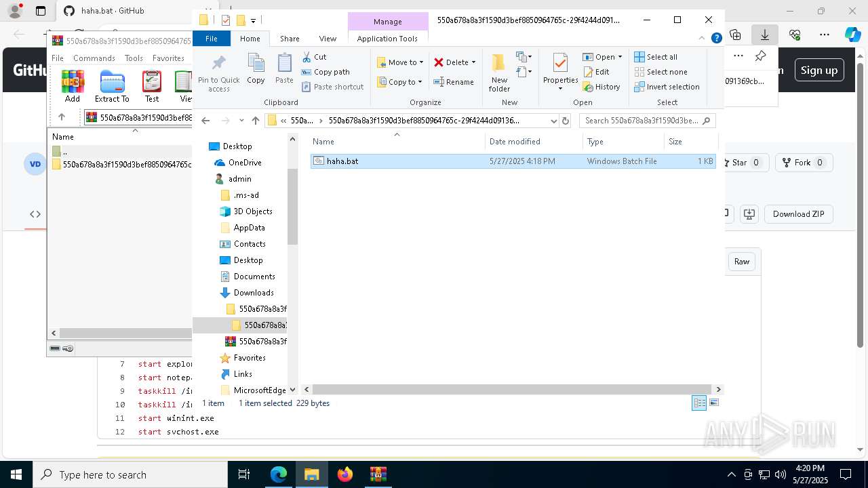The height and width of the screenshot is (488, 868).
Task: Switch to the View ribbon tab
Action: coord(328,39)
